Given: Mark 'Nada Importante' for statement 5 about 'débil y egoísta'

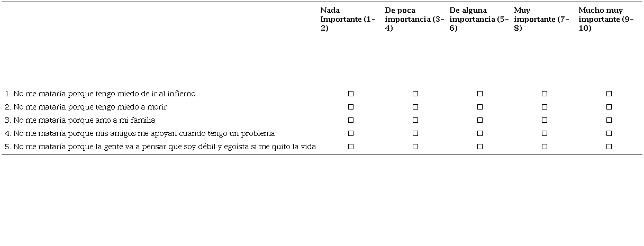Looking at the screenshot, I should 351,147.
